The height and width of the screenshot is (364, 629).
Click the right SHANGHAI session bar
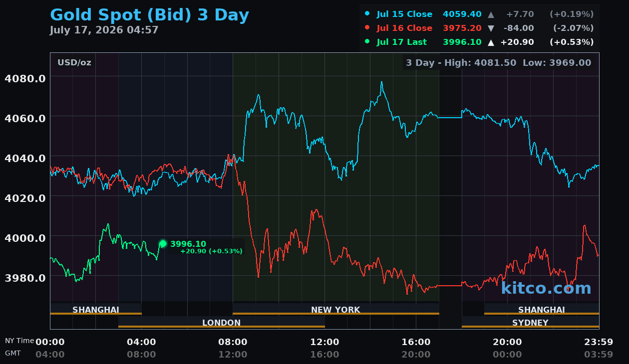[542, 309]
